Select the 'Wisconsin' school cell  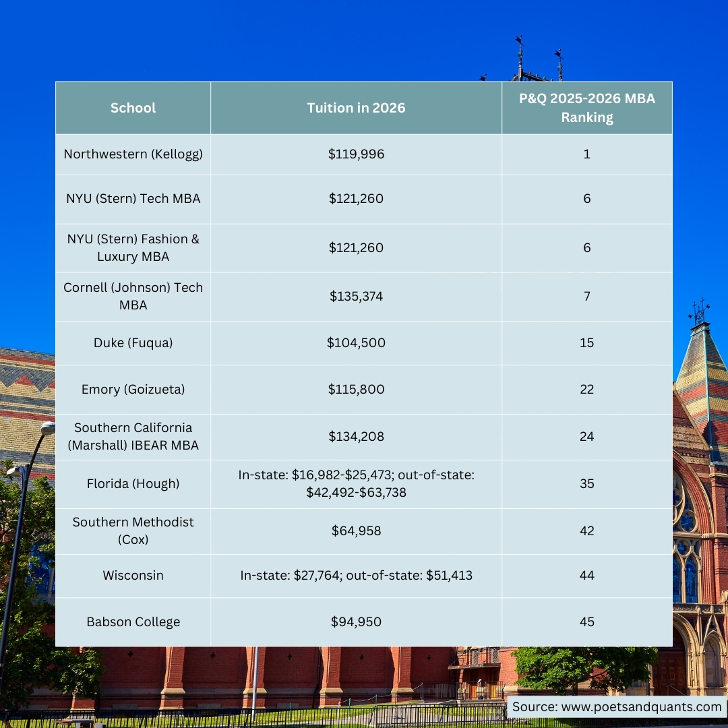click(133, 575)
